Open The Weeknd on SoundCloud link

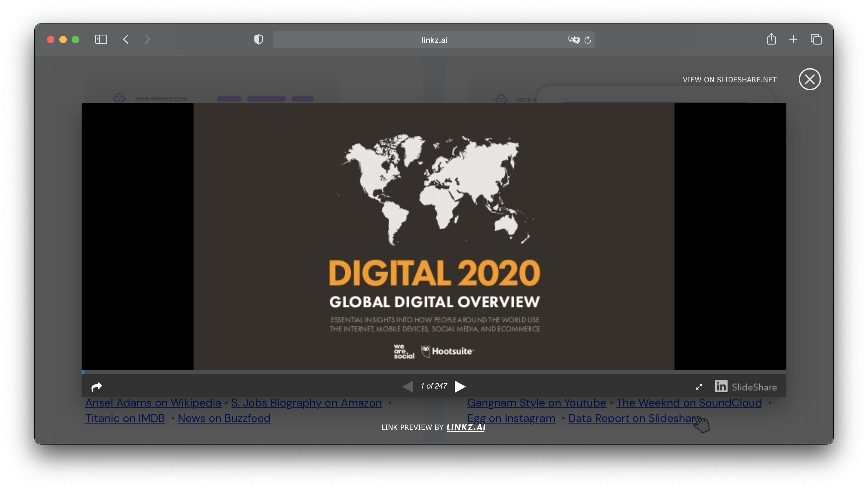tap(689, 403)
